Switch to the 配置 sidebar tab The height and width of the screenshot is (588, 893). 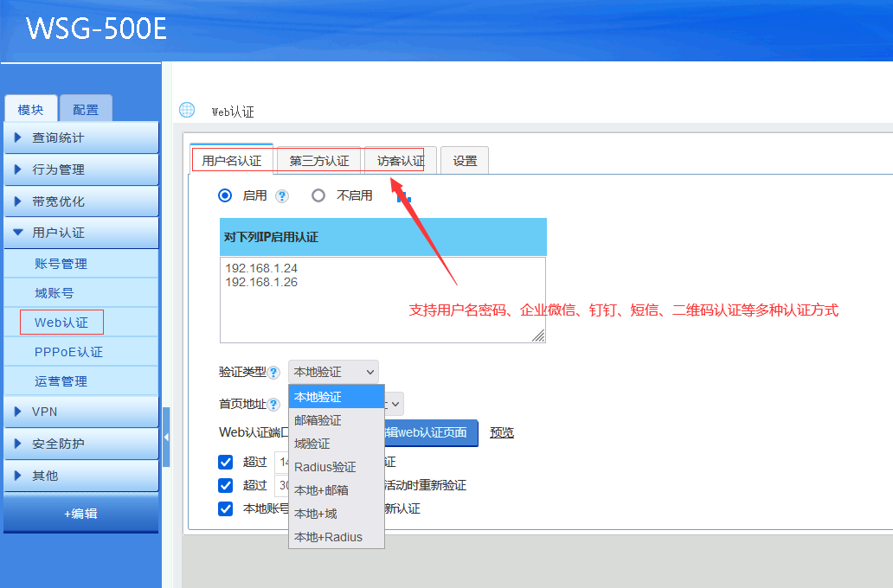86,110
